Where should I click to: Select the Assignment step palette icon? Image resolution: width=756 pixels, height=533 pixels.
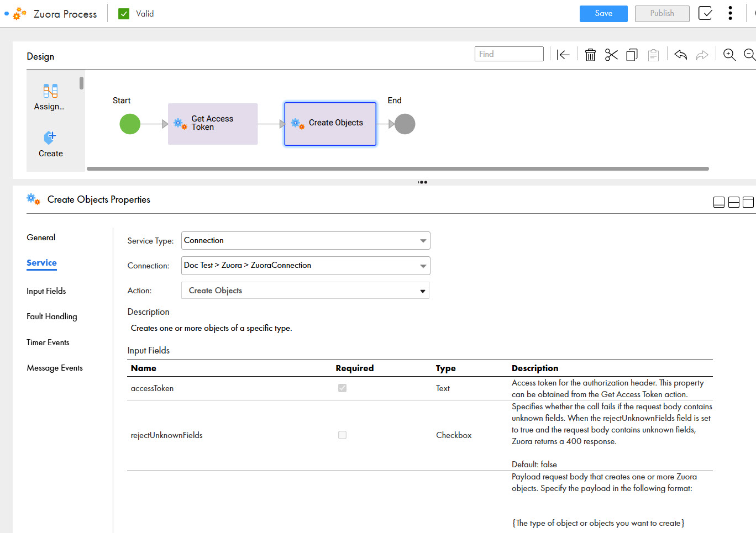tap(50, 91)
